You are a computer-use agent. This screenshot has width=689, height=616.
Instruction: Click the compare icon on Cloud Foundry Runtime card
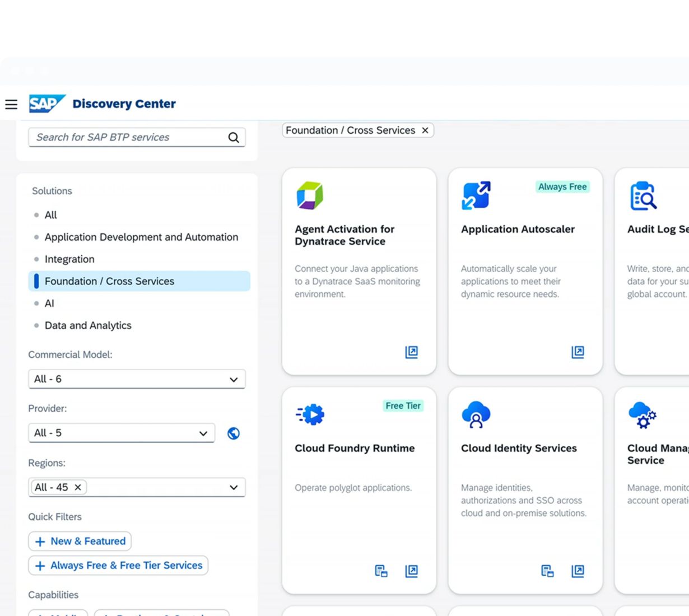click(381, 571)
